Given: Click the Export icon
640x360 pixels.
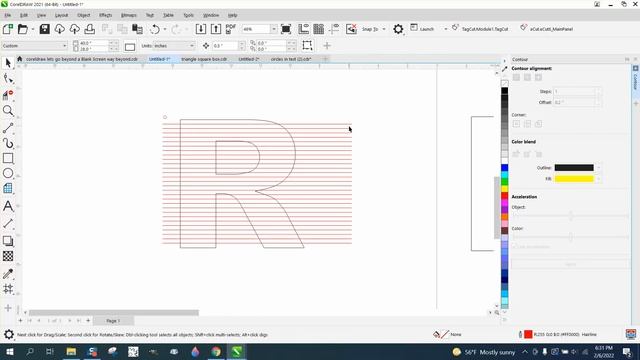Looking at the screenshot, I should 216,29.
